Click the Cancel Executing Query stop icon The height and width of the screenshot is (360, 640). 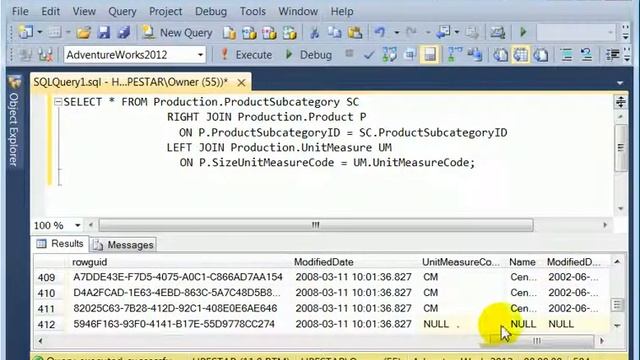(349, 53)
